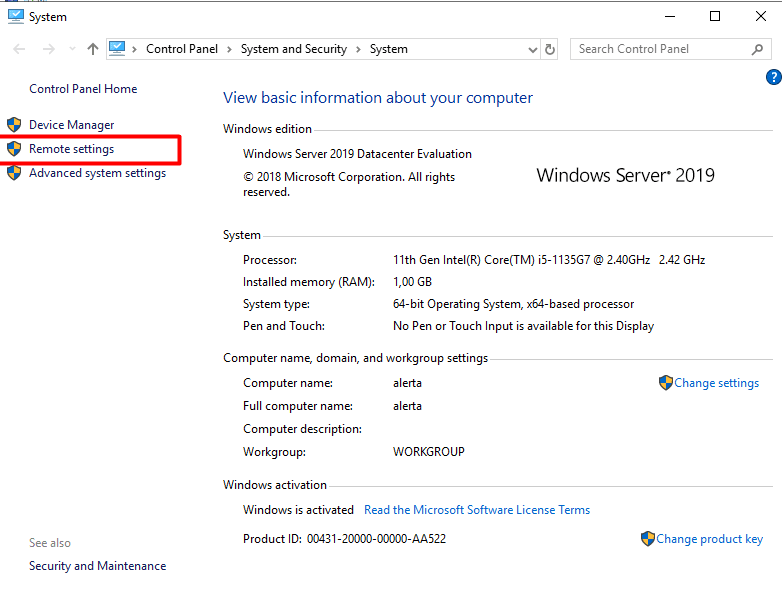
Task: Open Control Panel Home
Action: (83, 89)
